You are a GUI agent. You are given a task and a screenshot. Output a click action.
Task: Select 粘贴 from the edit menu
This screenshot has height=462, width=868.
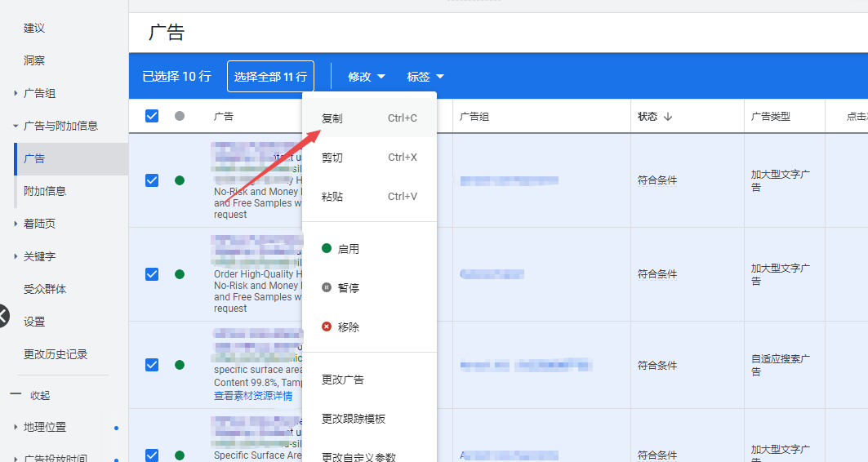coord(369,197)
